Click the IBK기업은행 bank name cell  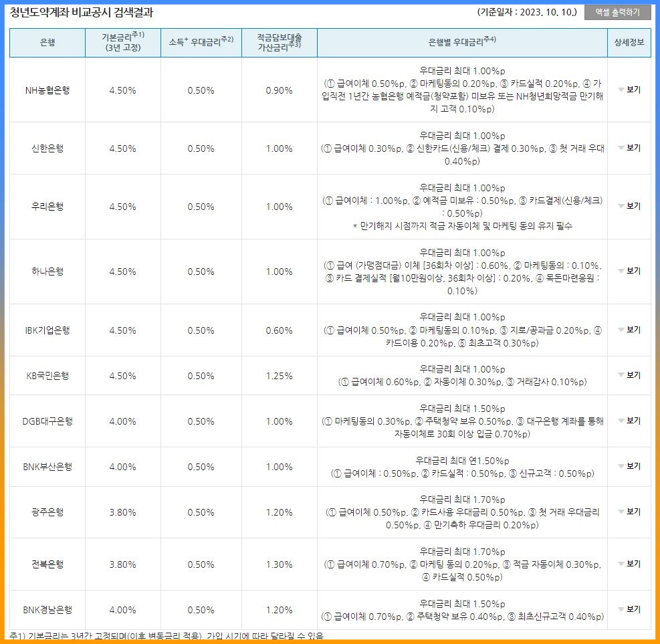[x=47, y=330]
